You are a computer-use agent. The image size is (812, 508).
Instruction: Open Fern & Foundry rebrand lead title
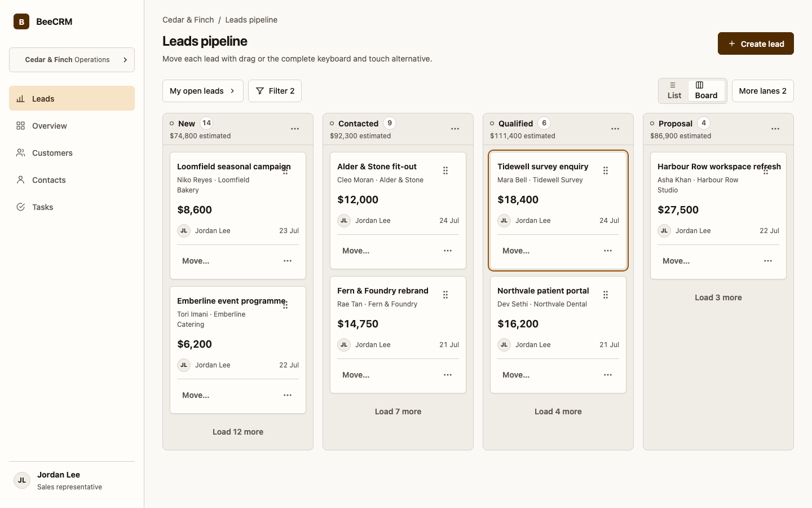click(x=383, y=291)
